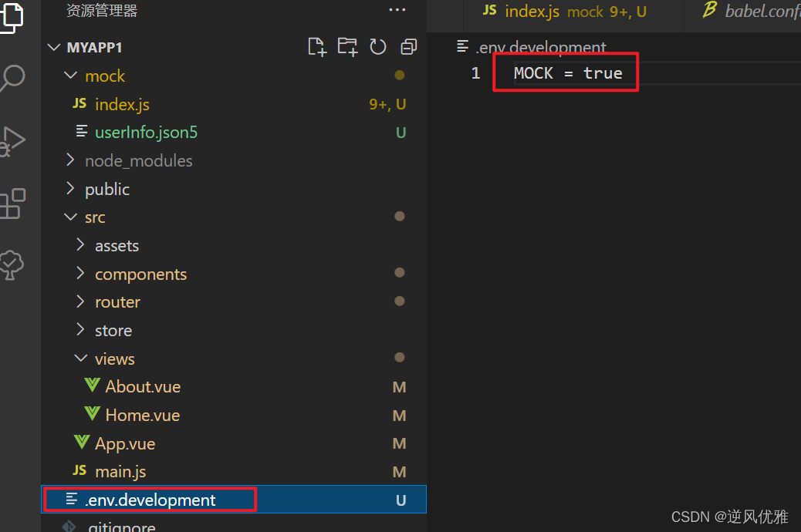Open the Search activity bar icon

[12, 78]
